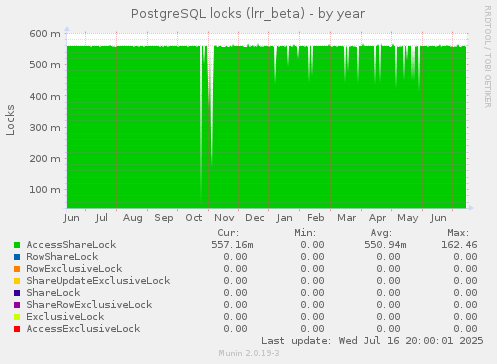497x364 pixels.
Task: Click the green AccessShareLock legend swatch
Action: (17, 245)
